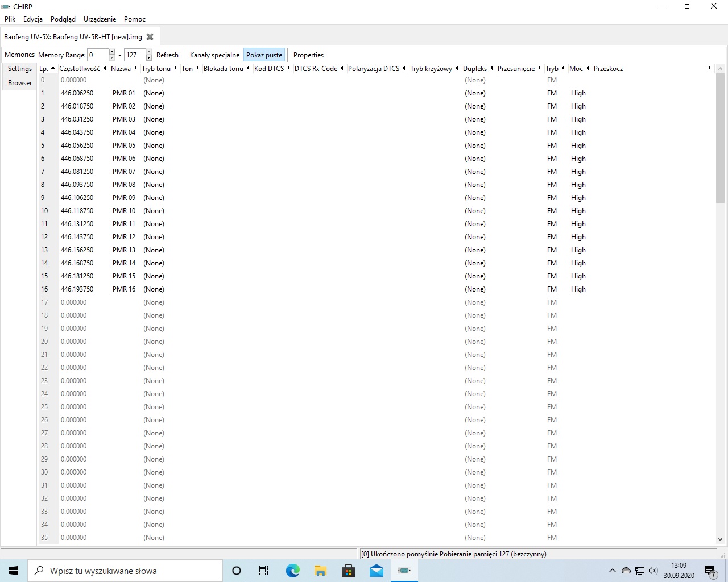Toggle the Pokaż puste button

tap(264, 55)
